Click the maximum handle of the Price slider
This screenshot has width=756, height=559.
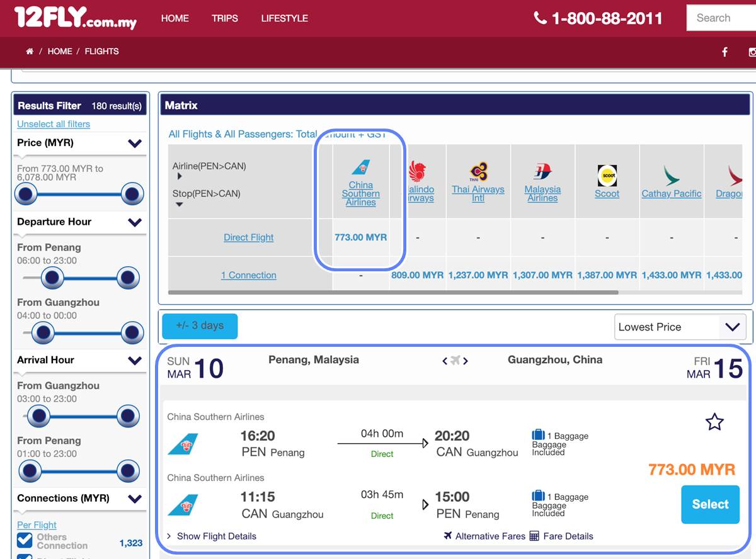pyautogui.click(x=132, y=195)
